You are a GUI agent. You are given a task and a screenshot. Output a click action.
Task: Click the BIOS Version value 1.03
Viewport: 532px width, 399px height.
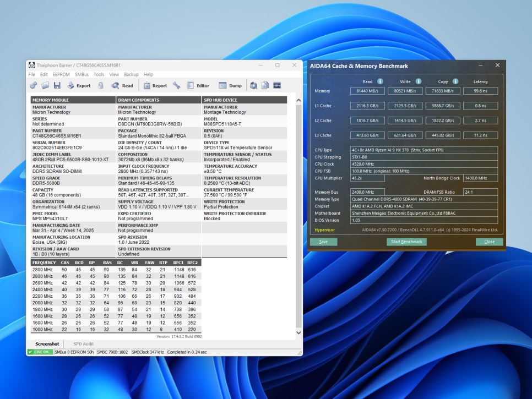tap(424, 220)
